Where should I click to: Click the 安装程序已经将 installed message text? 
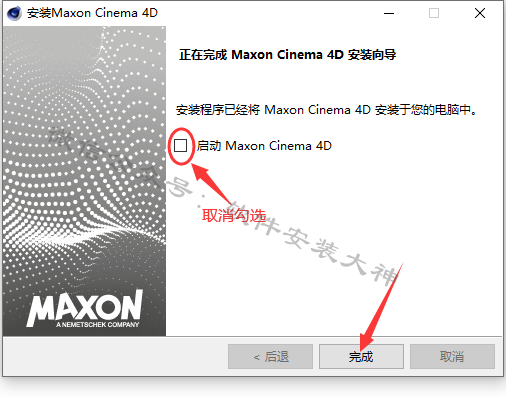[327, 110]
